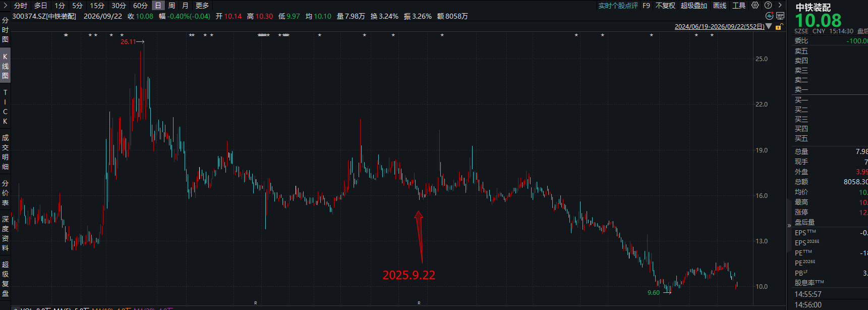
Task: Select the 日 daily period
Action: tap(158, 6)
